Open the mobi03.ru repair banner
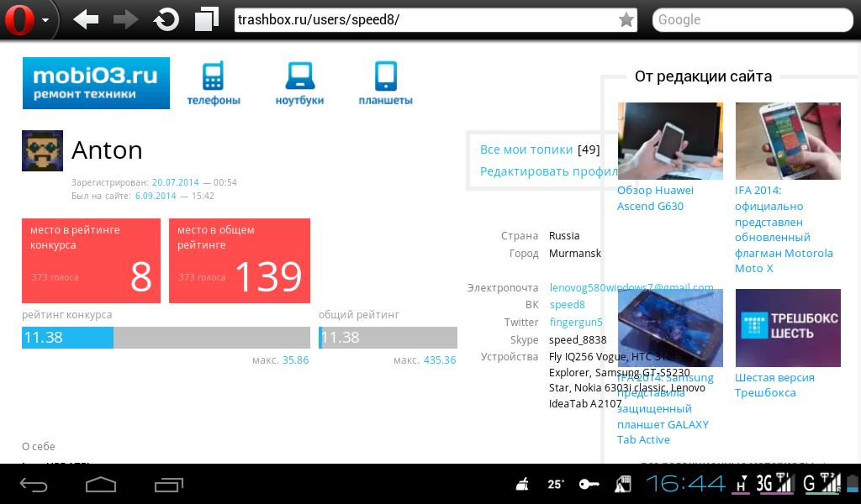This screenshot has width=861, height=504. point(96,83)
